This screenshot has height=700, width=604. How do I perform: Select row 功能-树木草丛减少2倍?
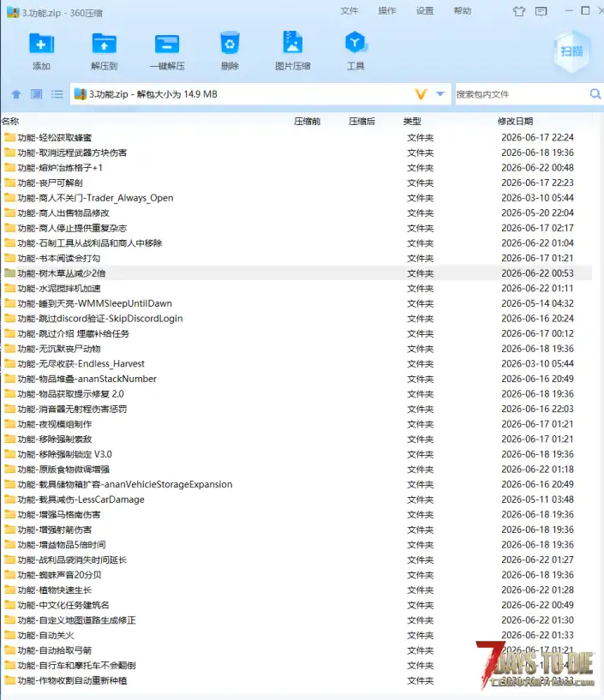(x=297, y=272)
